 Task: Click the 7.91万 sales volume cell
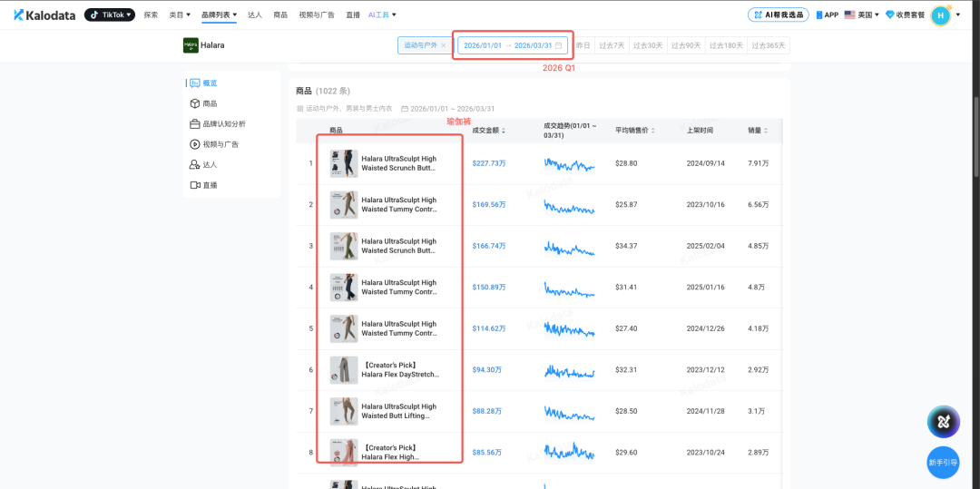pos(758,163)
